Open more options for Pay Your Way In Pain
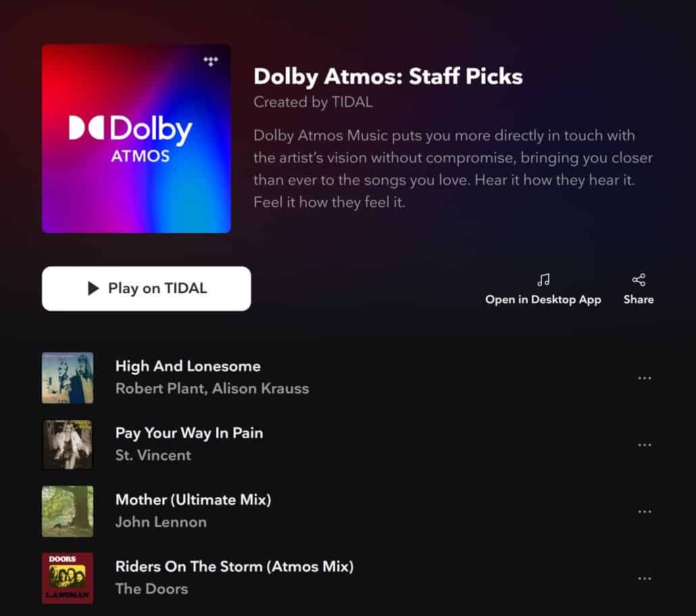 tap(645, 444)
